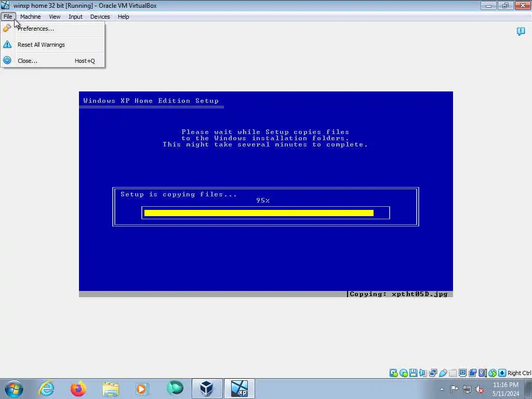
Task: Click the USB devices status icon
Action: point(443,373)
